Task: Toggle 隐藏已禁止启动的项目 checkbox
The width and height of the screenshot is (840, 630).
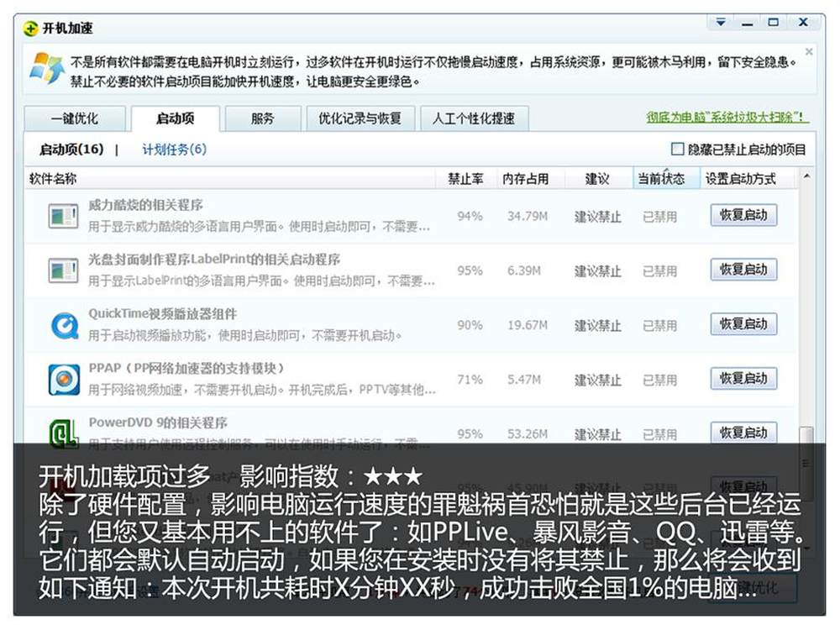Action: click(x=677, y=149)
